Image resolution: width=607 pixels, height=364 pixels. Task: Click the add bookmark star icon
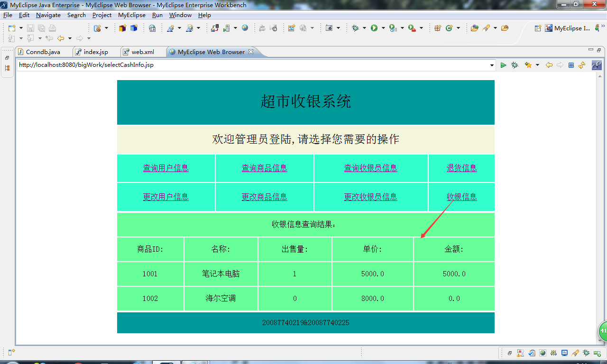click(528, 65)
